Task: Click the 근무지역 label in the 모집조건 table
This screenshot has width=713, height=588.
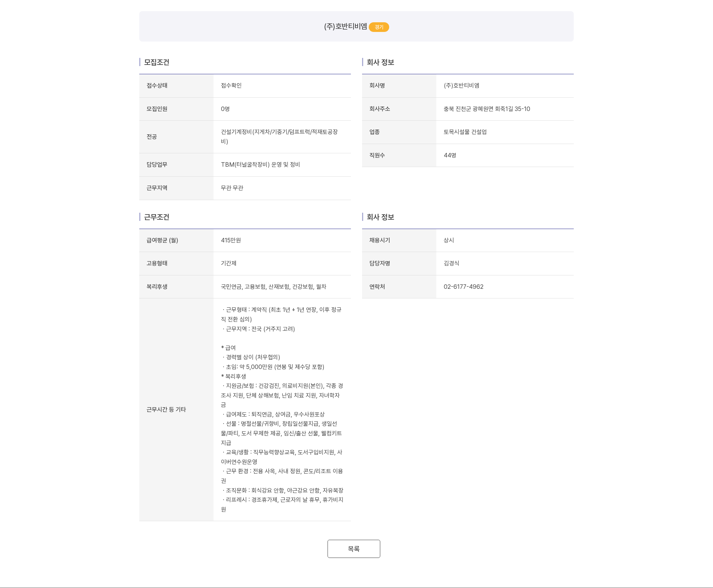Action: 157,188
